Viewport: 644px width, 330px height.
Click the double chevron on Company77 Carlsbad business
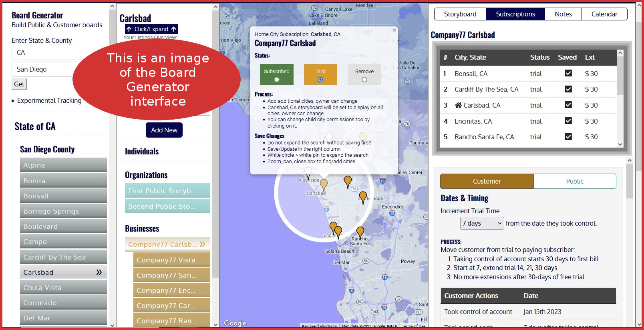[x=202, y=244]
